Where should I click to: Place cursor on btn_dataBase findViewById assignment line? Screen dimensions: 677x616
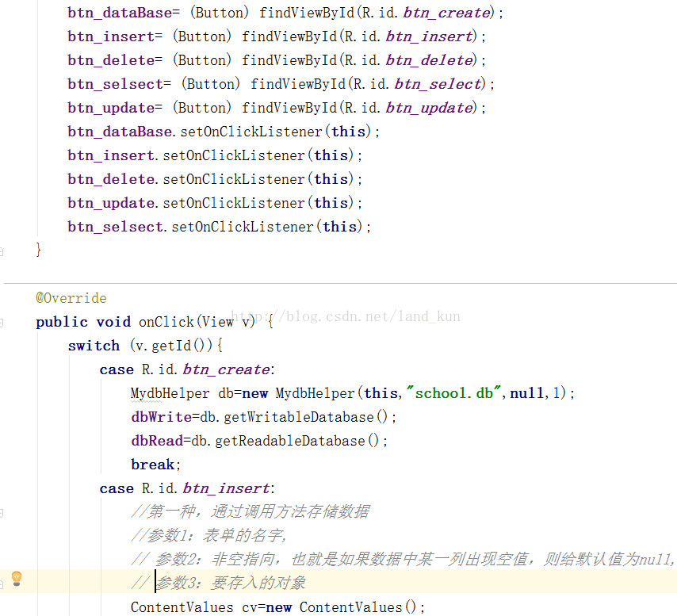tap(285, 13)
